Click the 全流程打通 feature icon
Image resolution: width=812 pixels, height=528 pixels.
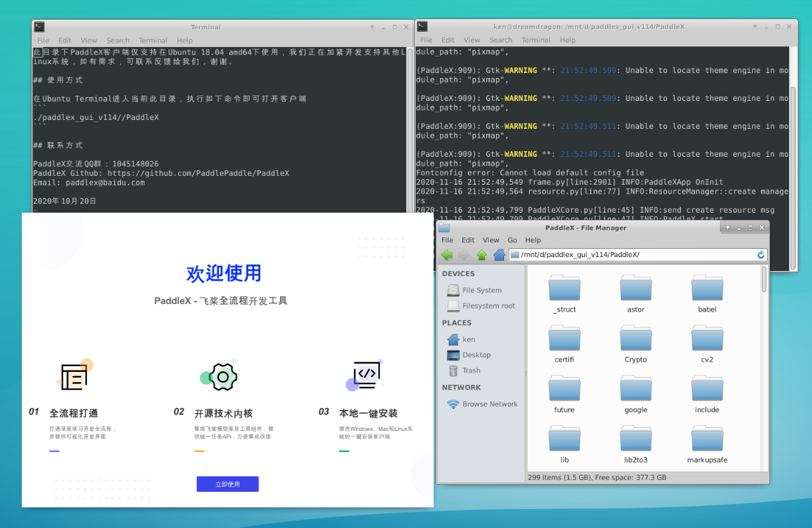pos(75,374)
